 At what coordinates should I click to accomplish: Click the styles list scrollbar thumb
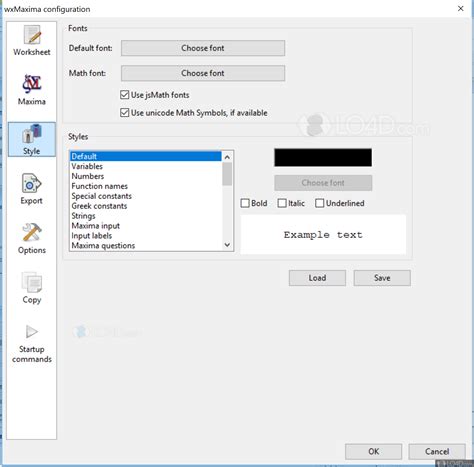point(227,174)
